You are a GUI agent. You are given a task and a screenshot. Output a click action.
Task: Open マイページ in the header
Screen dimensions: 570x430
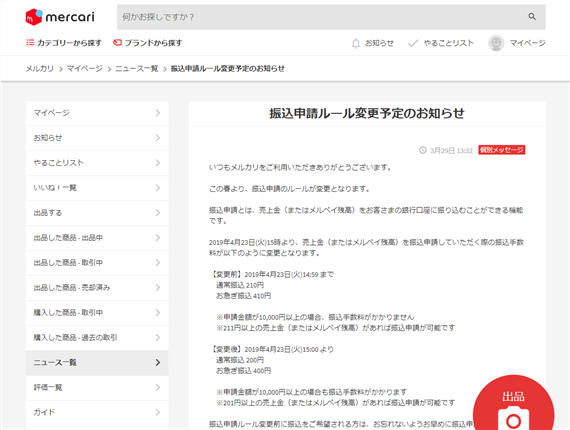coord(527,43)
